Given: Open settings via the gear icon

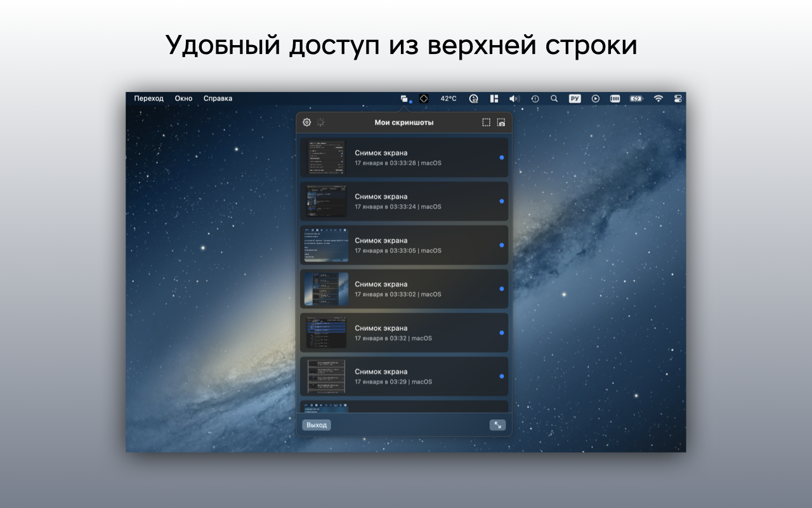Looking at the screenshot, I should click(x=307, y=123).
